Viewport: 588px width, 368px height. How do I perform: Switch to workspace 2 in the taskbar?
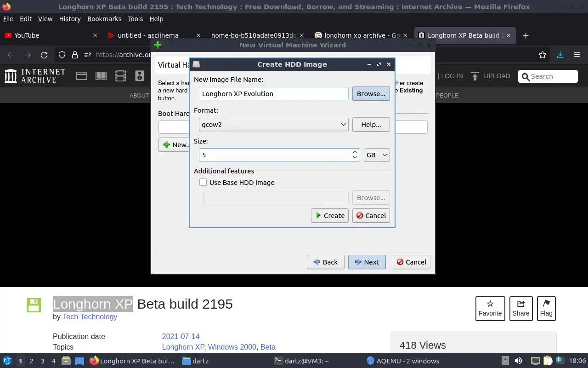[x=32, y=361]
